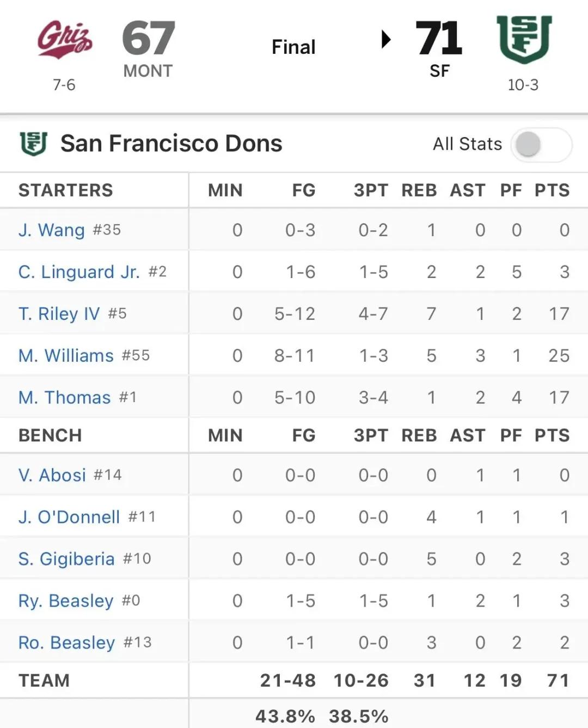Click the small Dons logo by team name

tap(34, 144)
